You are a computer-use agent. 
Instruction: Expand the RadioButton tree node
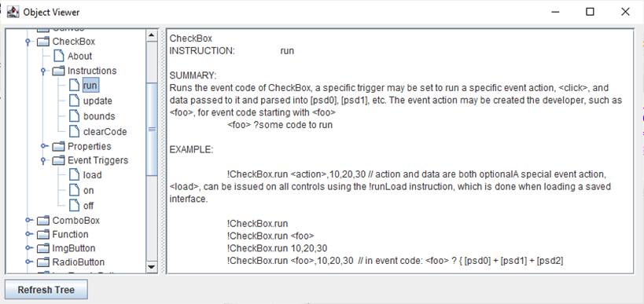(x=28, y=262)
